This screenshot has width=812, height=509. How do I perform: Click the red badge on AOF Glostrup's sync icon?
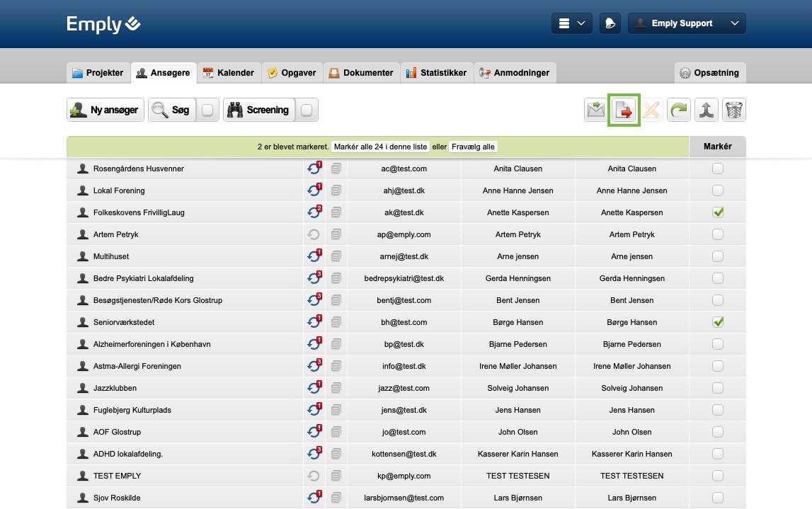coord(318,428)
